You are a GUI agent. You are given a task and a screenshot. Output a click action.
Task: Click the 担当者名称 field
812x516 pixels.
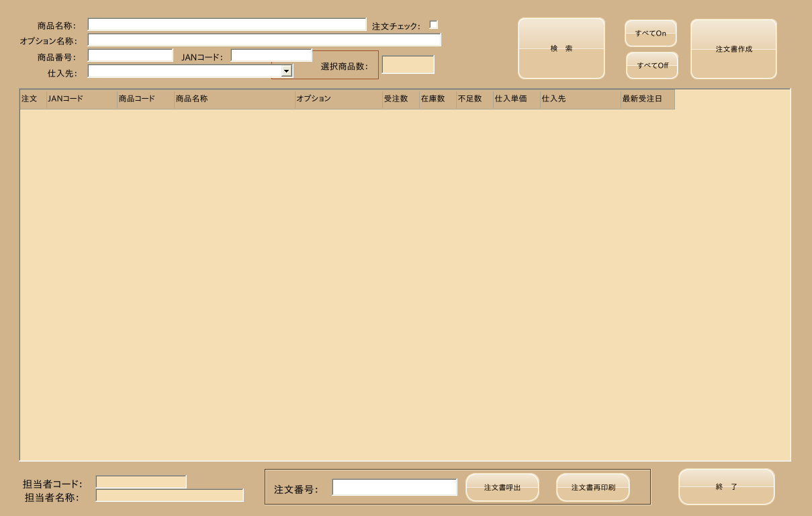(x=170, y=495)
